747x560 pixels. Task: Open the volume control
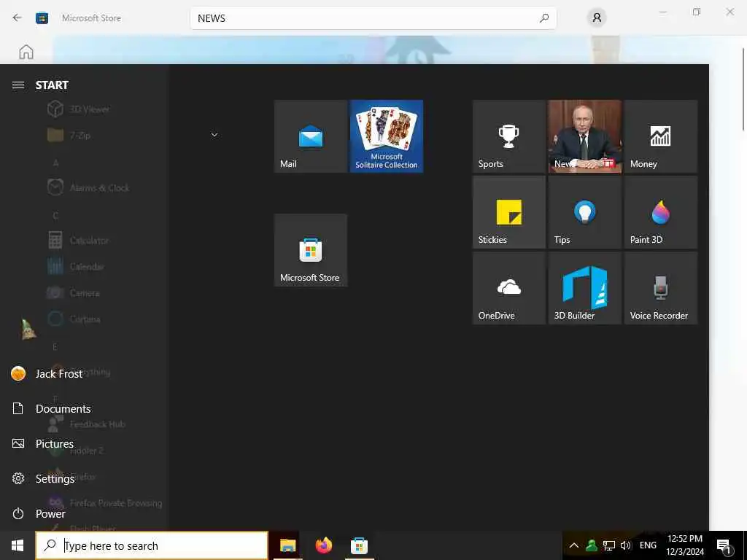(x=625, y=545)
